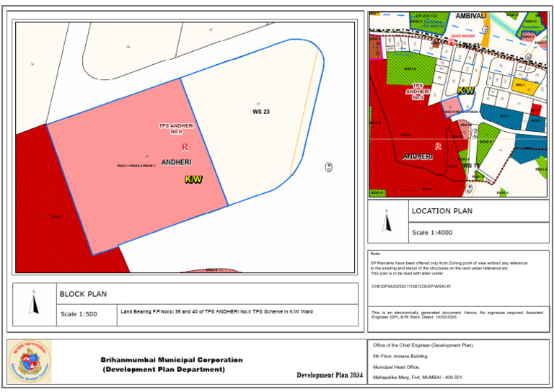Select 'TPS ANDHERI No.II' label in block plan
The width and height of the screenshot is (554, 392).
(x=176, y=128)
